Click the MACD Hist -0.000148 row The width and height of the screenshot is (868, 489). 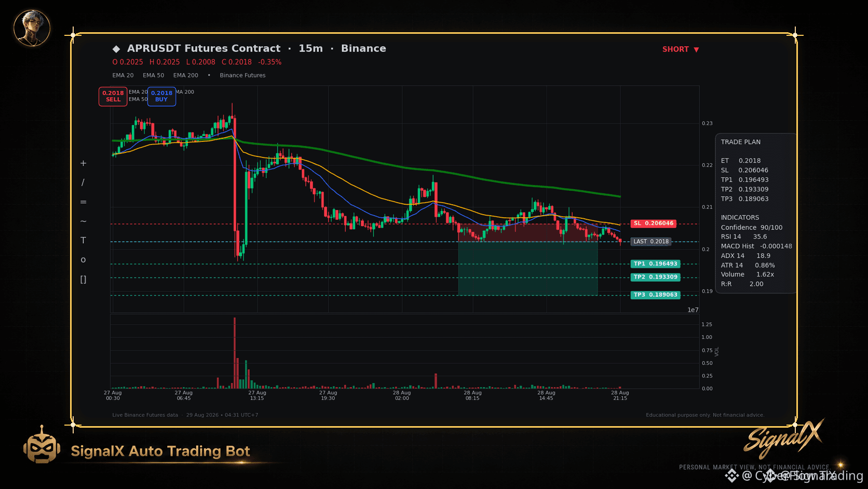(x=756, y=246)
